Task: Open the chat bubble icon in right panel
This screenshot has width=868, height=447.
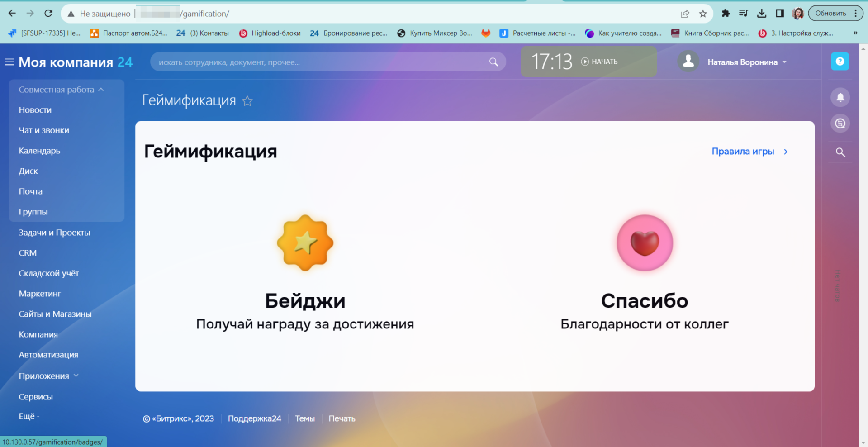Action: point(840,124)
